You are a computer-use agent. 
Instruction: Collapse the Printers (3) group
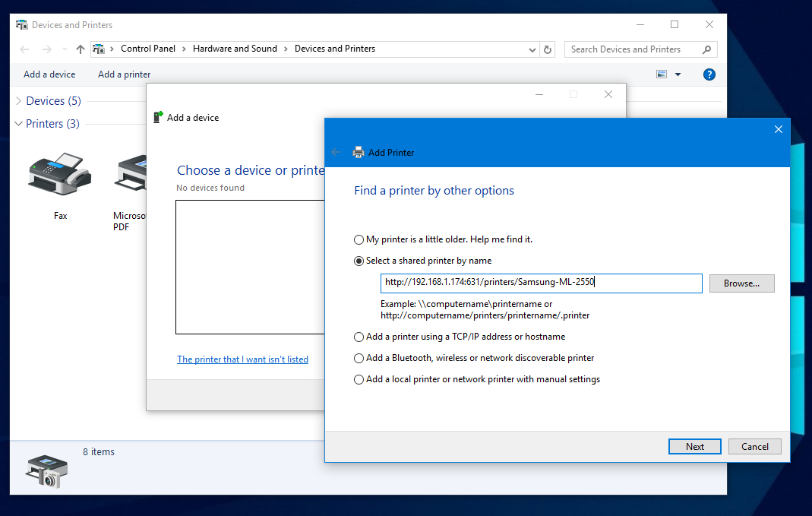19,124
